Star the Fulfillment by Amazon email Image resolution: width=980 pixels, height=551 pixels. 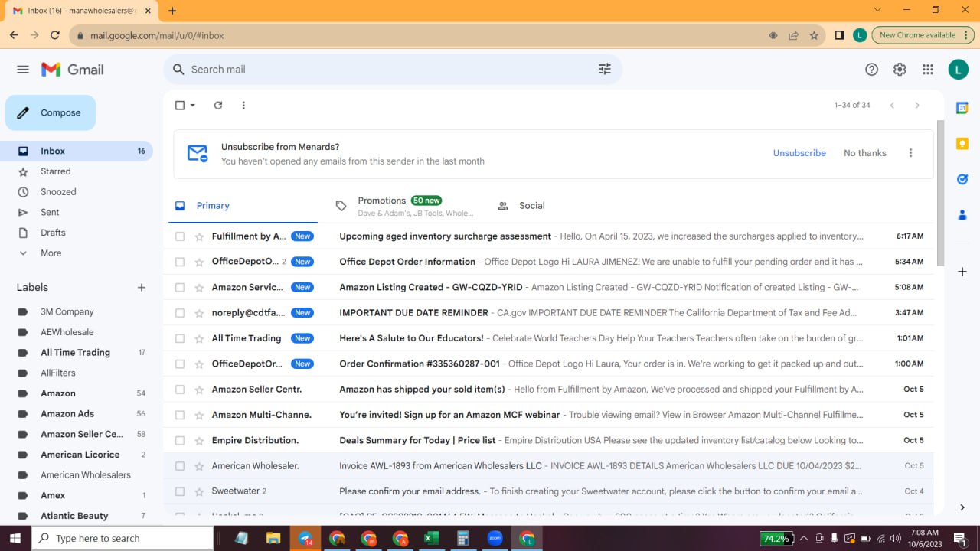tap(199, 236)
